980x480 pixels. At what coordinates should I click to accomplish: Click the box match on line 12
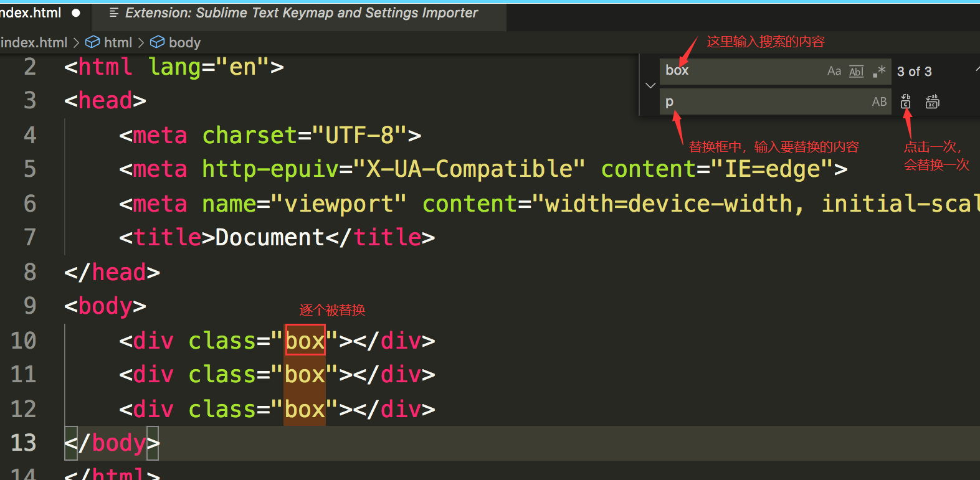305,409
